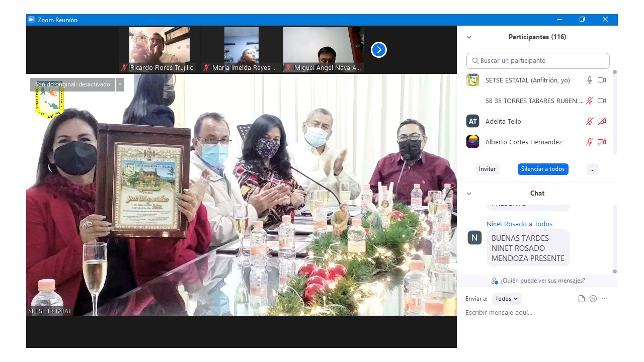The image size is (644, 362).
Task: Restore down the Zoom Reunión window
Action: click(582, 20)
